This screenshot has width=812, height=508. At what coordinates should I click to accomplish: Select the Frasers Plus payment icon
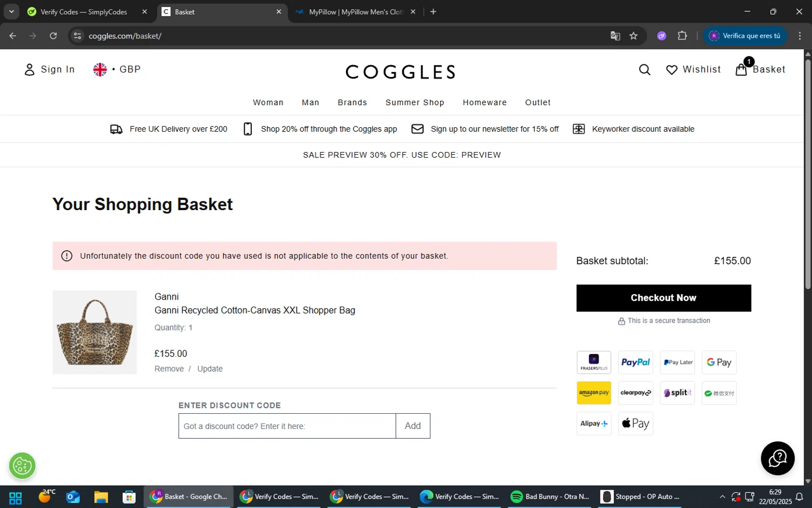pos(594,362)
